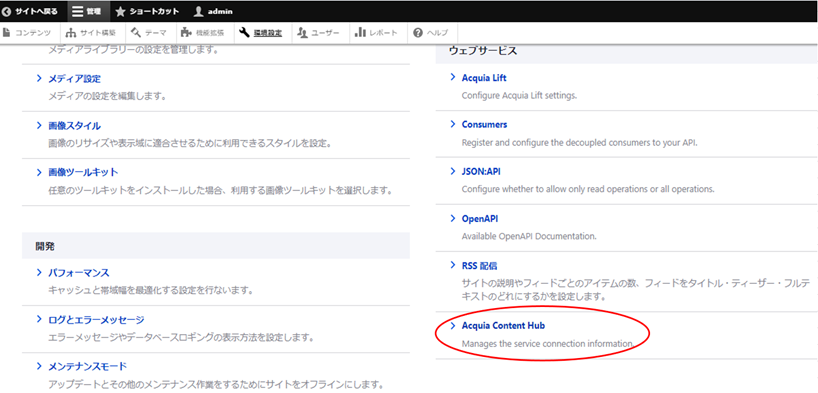The image size is (818, 393).
Task: Click text 'メディアの設定を編集します。'
Action: (108, 97)
